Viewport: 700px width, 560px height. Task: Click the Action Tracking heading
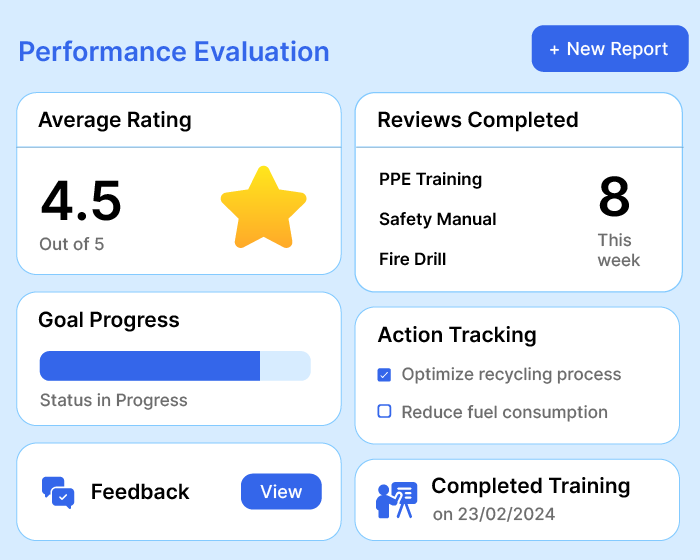click(457, 335)
